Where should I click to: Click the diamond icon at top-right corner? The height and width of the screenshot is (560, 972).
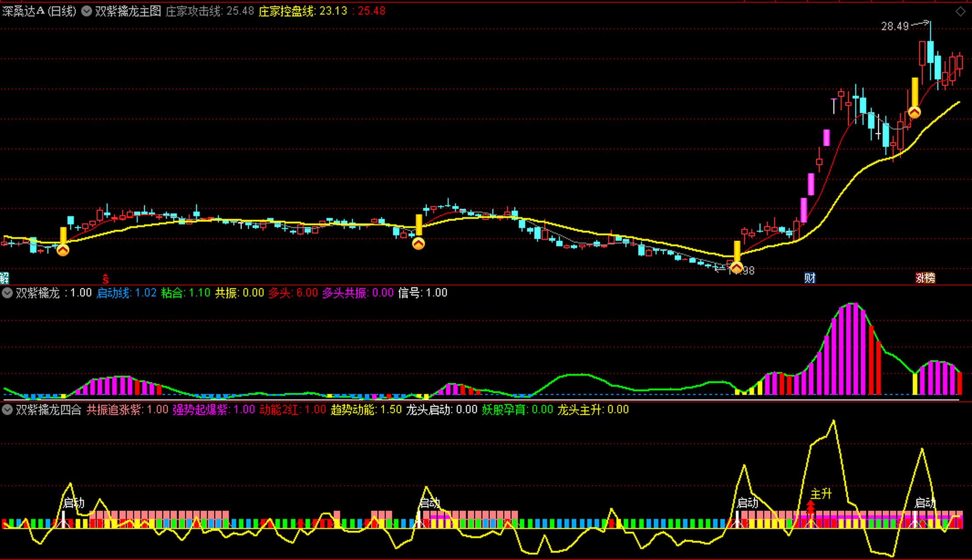pos(960,12)
